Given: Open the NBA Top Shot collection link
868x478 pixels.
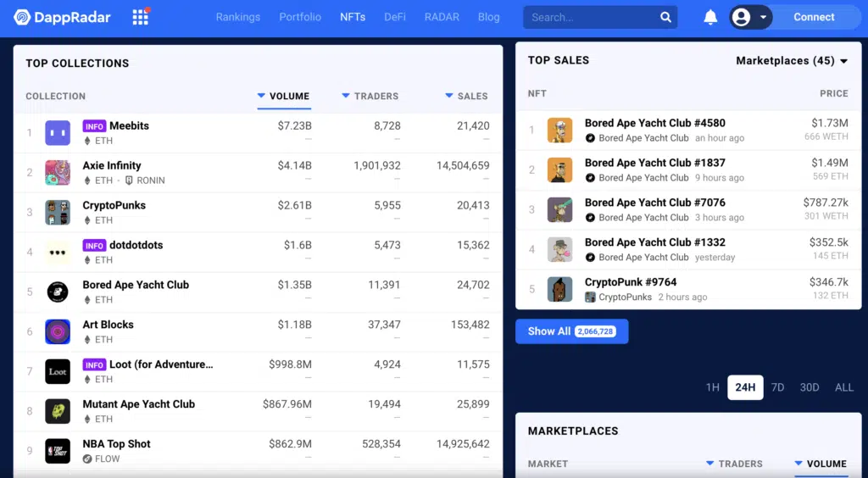Looking at the screenshot, I should (116, 444).
